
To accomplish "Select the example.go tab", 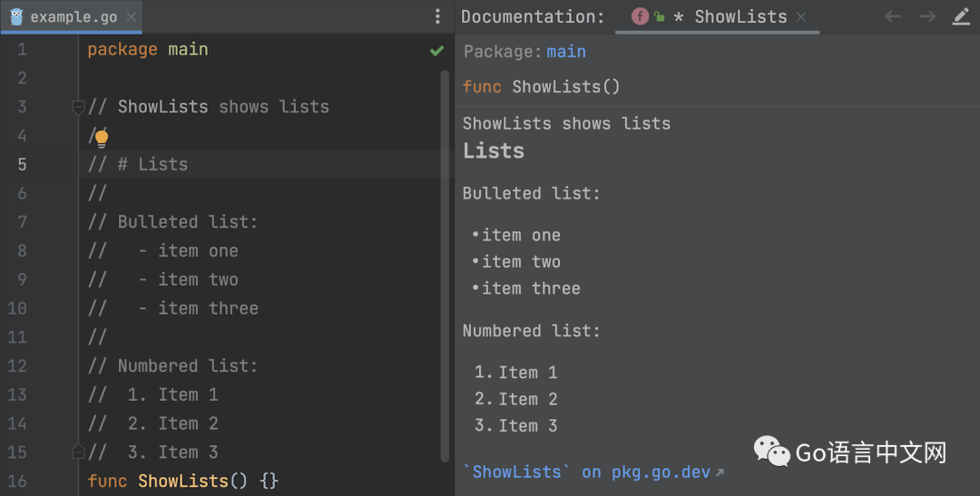I will tap(72, 17).
